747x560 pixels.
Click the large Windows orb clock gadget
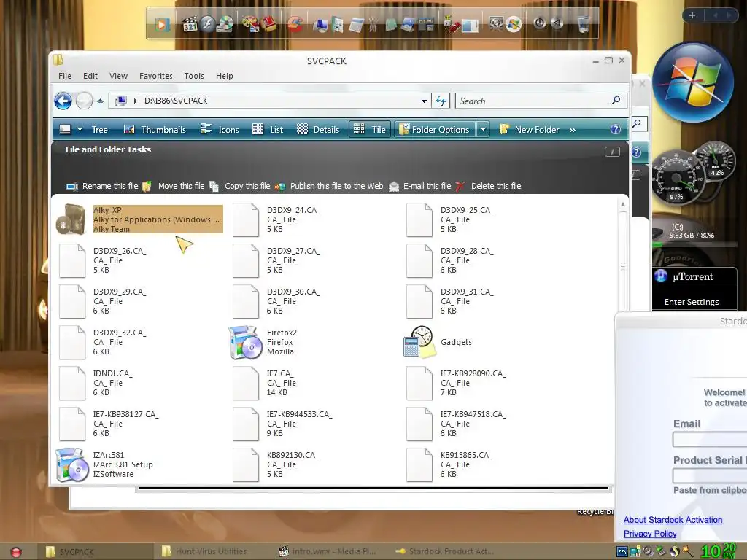[x=693, y=82]
